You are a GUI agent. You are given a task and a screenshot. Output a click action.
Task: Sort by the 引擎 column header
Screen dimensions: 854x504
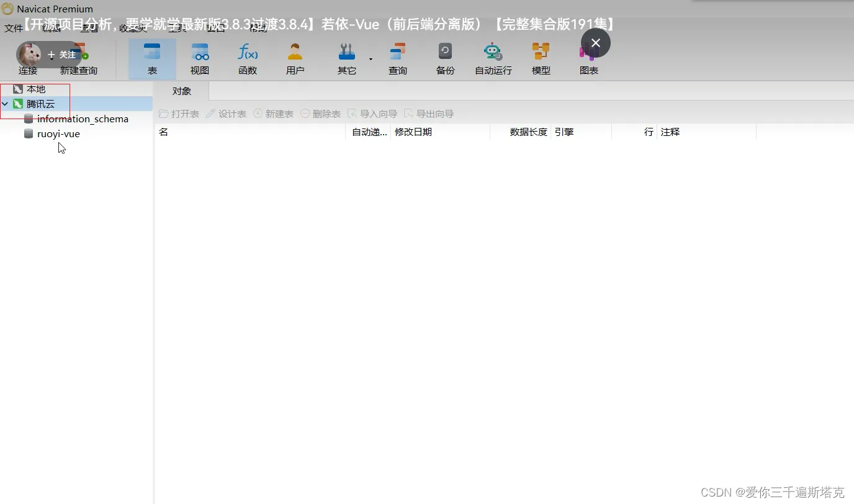coord(582,132)
